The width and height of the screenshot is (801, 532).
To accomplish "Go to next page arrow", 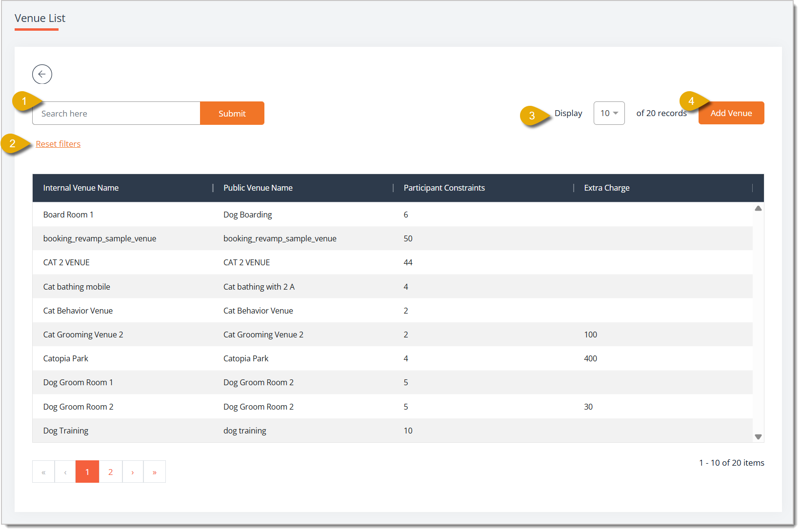I will [x=133, y=472].
